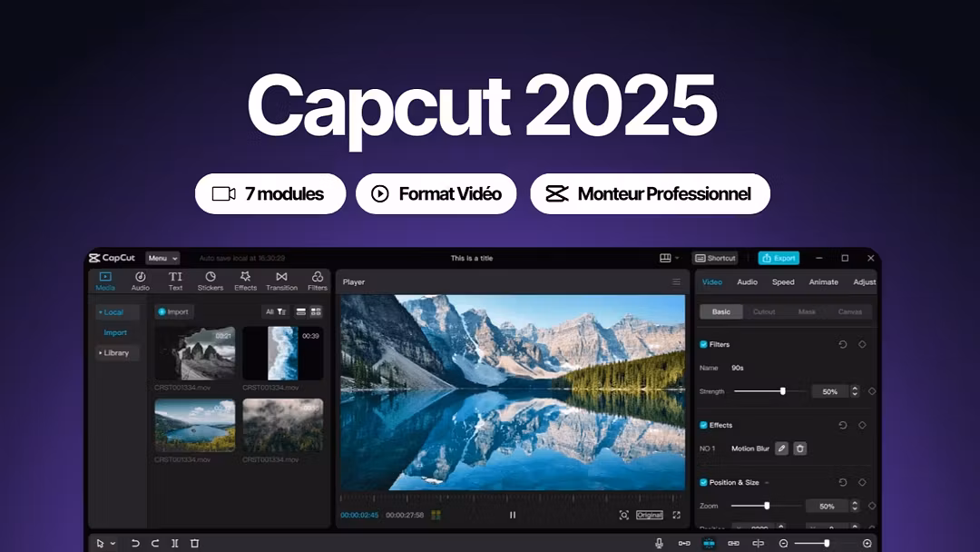Select the Basic sub-tab
This screenshot has width=980, height=552.
pos(721,312)
